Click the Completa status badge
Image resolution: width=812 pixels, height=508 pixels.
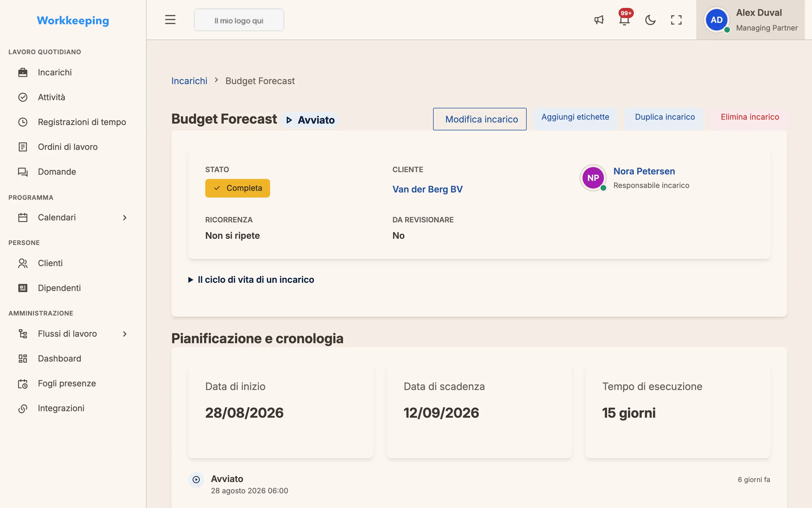[238, 188]
